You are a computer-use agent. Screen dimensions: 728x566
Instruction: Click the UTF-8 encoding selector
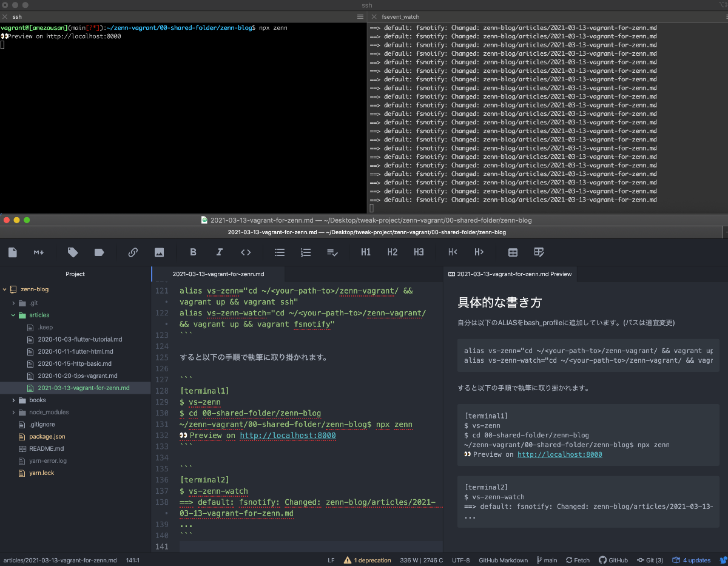click(460, 560)
